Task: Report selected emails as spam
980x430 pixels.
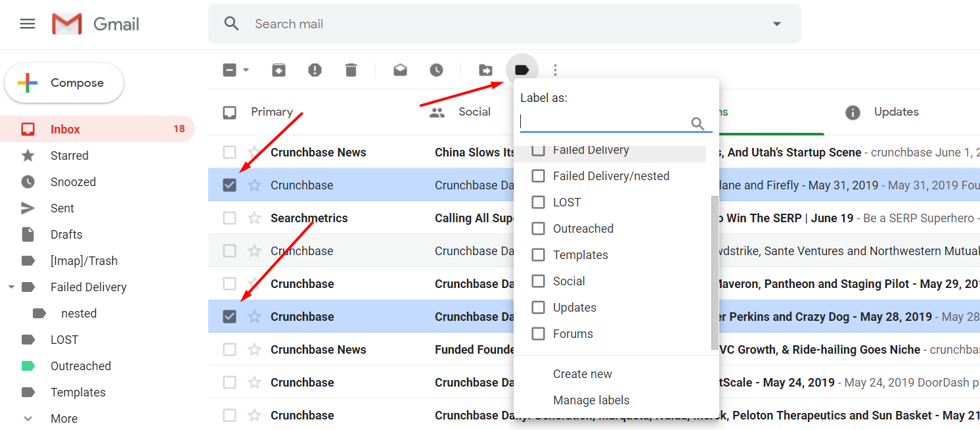Action: [x=315, y=70]
